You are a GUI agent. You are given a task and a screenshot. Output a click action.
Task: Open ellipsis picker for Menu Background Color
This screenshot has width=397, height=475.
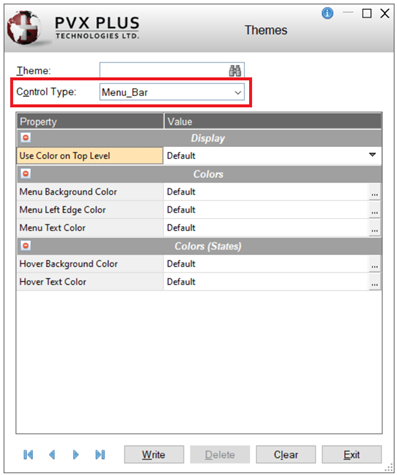coord(375,192)
